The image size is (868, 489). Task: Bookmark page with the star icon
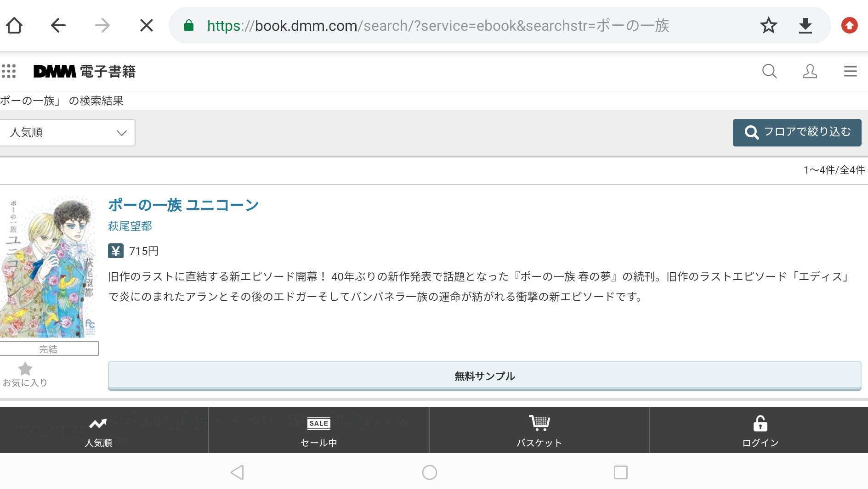click(768, 25)
